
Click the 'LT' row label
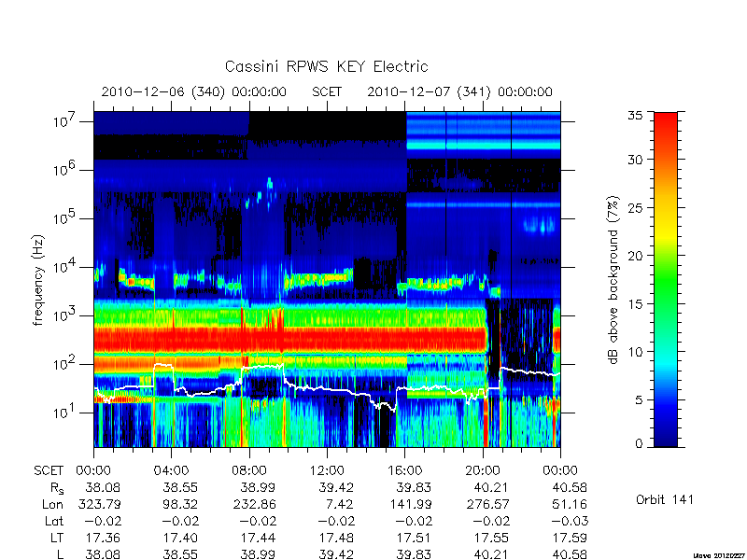click(57, 538)
